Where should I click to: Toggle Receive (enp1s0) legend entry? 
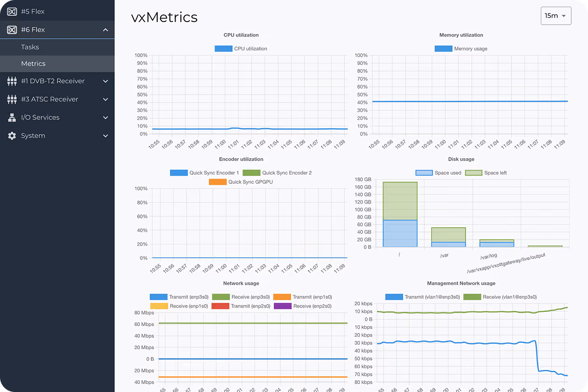point(179,306)
